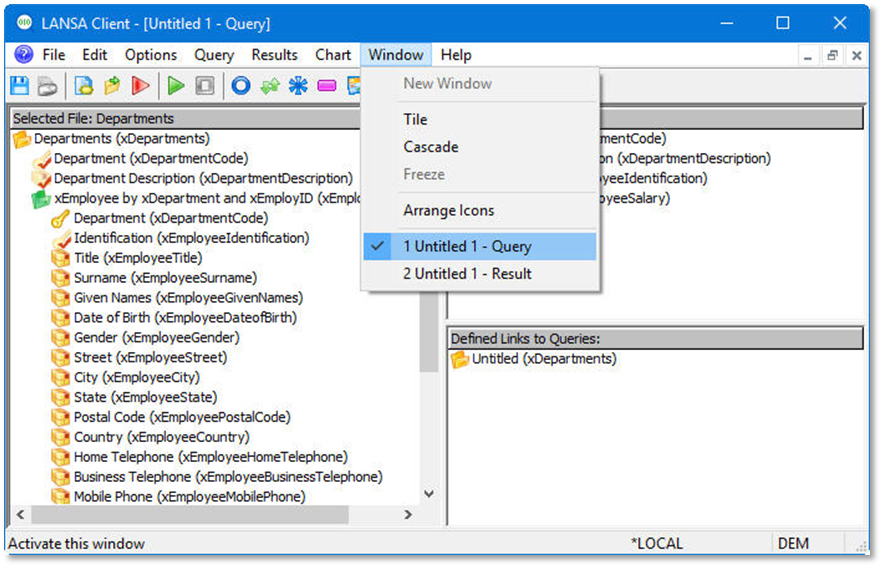The width and height of the screenshot is (882, 567).
Task: Click right arrow of horizontal scrollbar
Action: pyautogui.click(x=408, y=514)
